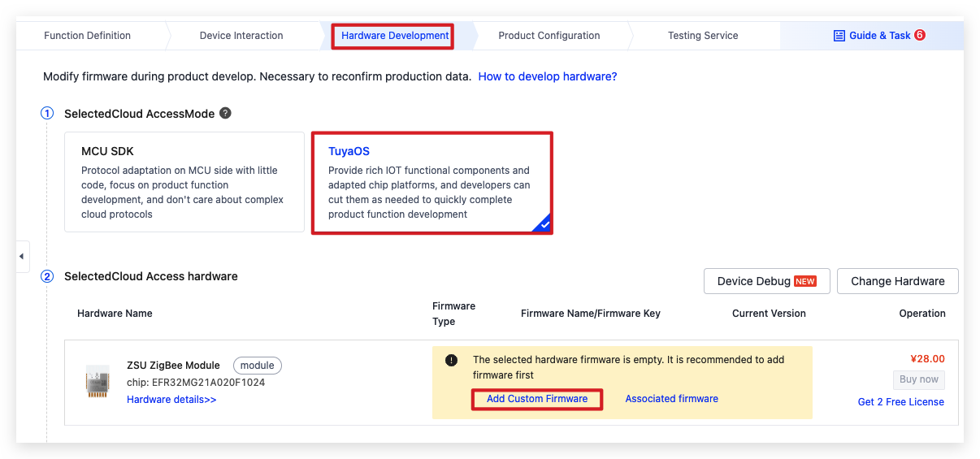Open the Associated firmware link

(672, 399)
